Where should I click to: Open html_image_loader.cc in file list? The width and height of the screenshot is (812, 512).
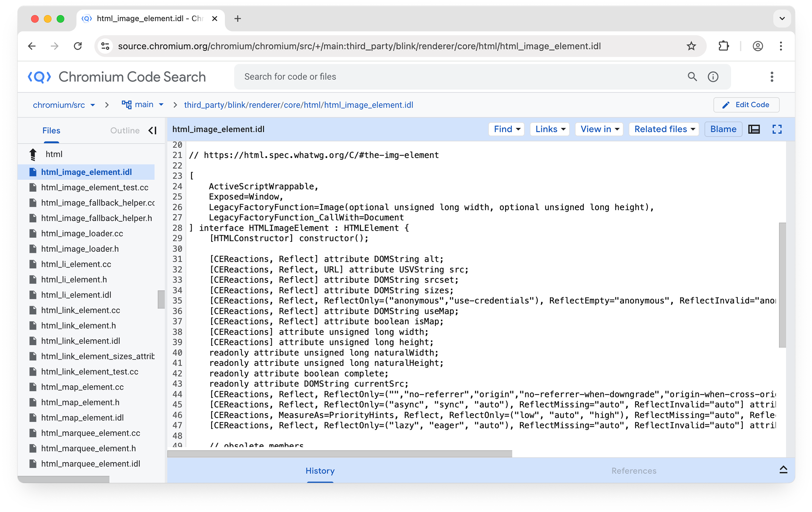pos(82,233)
